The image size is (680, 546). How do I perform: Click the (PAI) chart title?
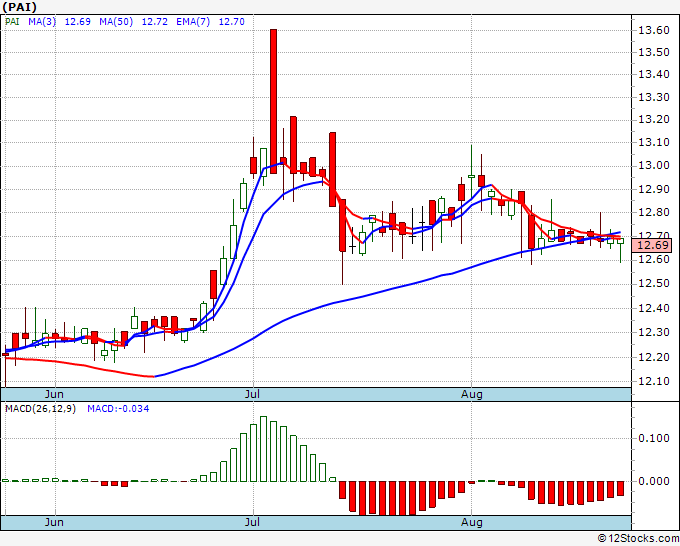(x=20, y=7)
